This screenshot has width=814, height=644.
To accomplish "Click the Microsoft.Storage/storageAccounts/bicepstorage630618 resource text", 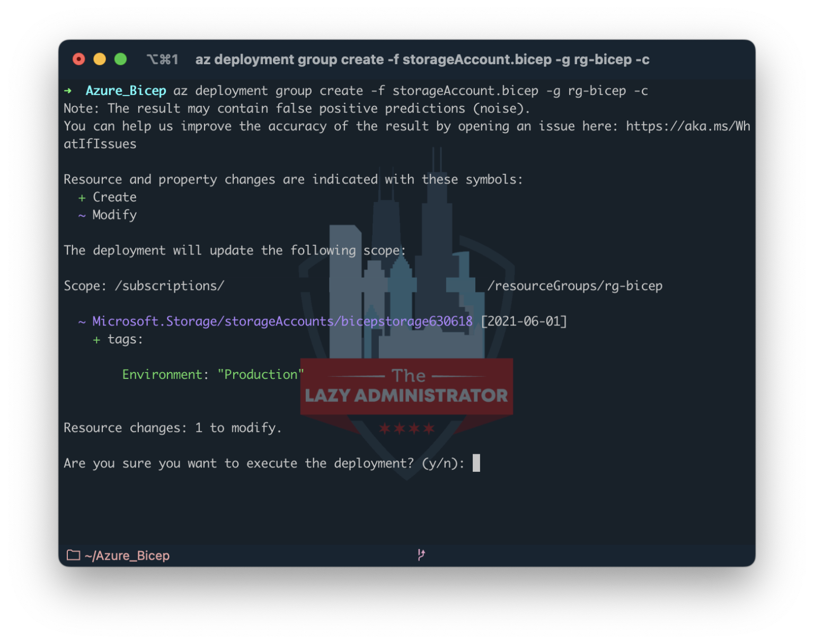I will pyautogui.click(x=282, y=321).
